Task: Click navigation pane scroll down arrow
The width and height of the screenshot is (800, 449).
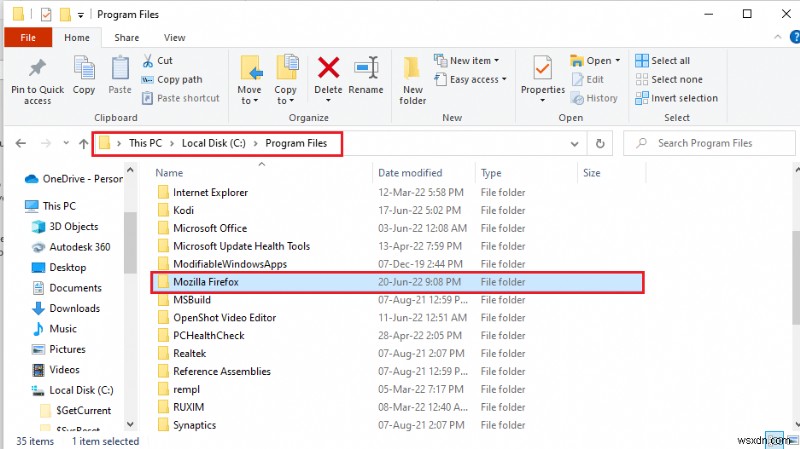Action: click(130, 424)
